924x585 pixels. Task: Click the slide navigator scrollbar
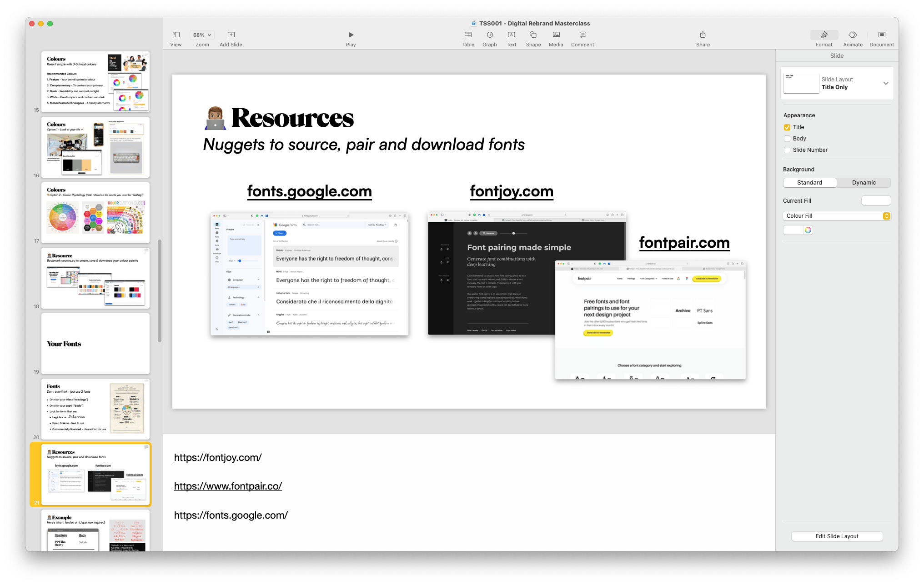point(160,291)
